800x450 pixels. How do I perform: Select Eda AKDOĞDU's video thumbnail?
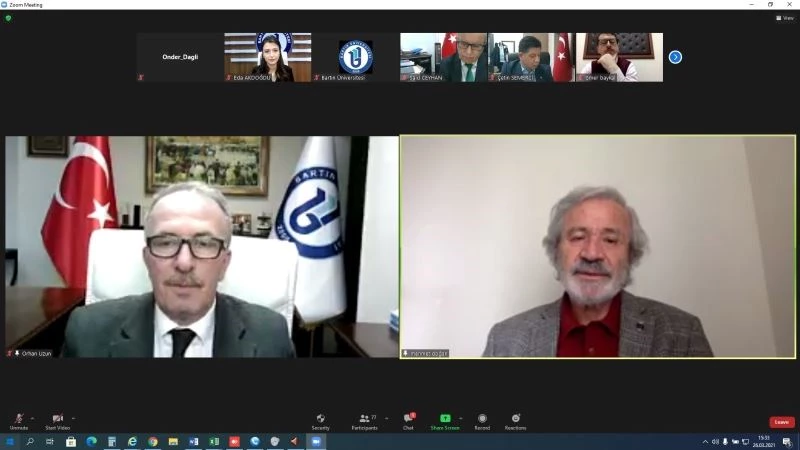coord(267,57)
